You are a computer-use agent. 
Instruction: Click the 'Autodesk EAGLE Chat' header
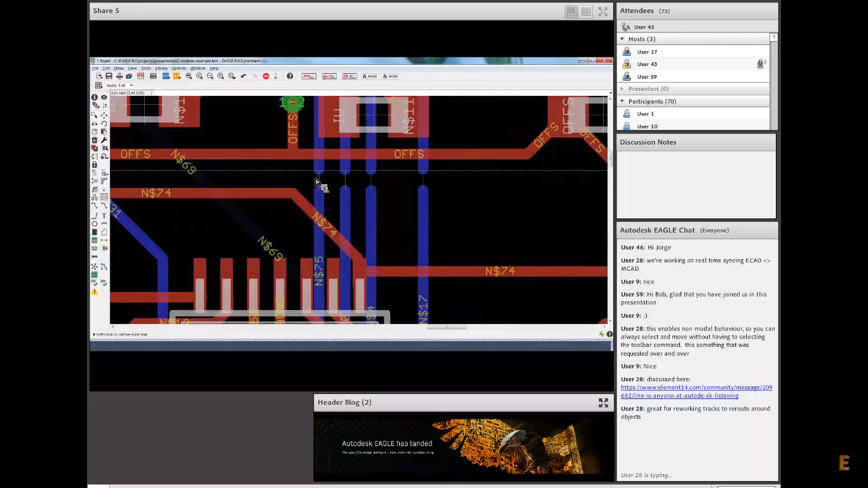pos(657,230)
